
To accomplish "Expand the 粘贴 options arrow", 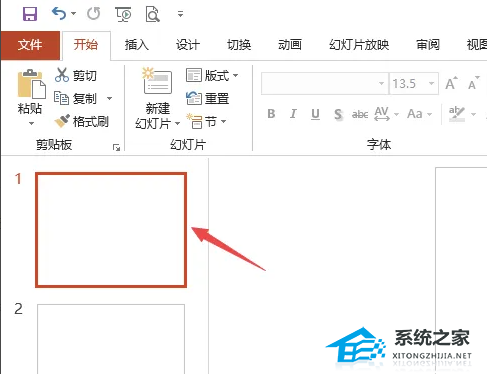I will [x=31, y=123].
